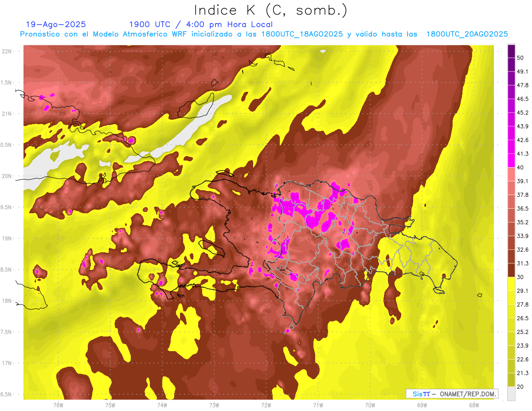Click the legend value "47.8"
The image size is (532, 411).
(523, 86)
